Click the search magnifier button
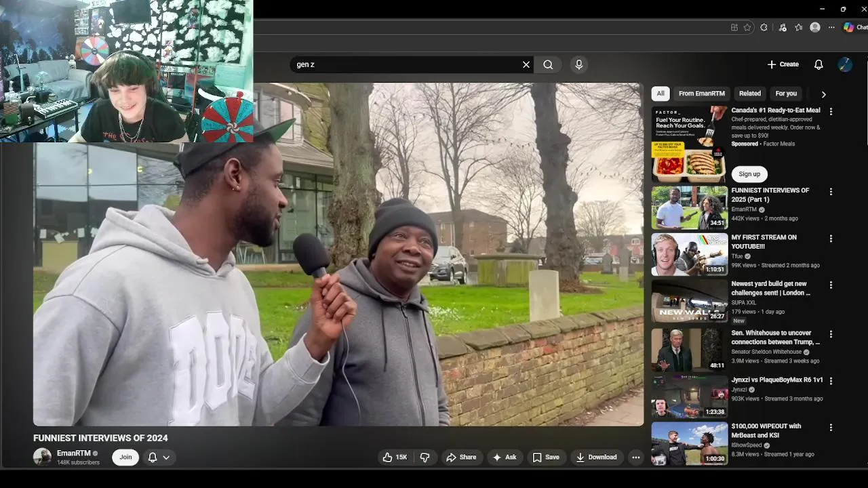This screenshot has width=868, height=488. pos(548,64)
